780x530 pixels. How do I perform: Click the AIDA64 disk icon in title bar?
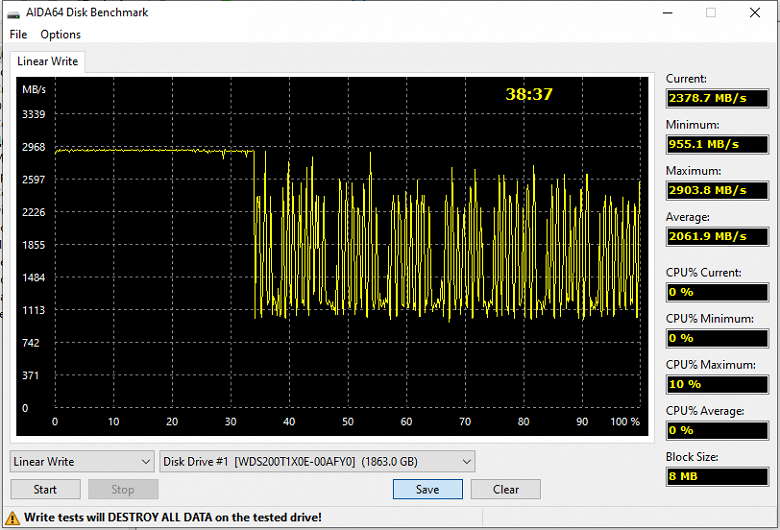click(13, 13)
